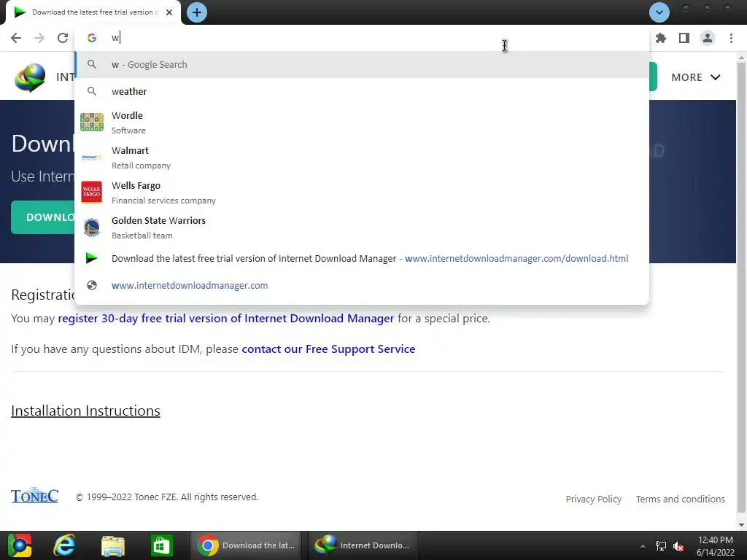The image size is (747, 560).
Task: Open the register 30-day free trial link
Action: [x=226, y=318]
